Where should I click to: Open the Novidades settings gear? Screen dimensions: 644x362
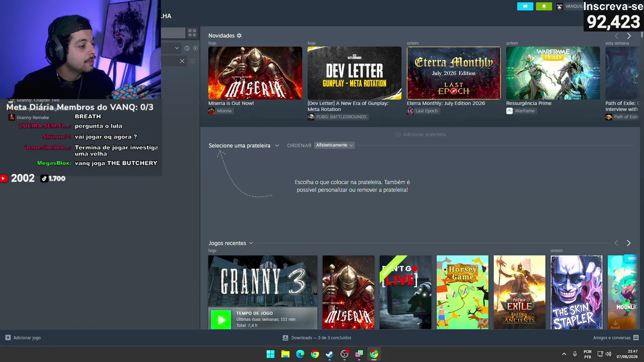(239, 36)
